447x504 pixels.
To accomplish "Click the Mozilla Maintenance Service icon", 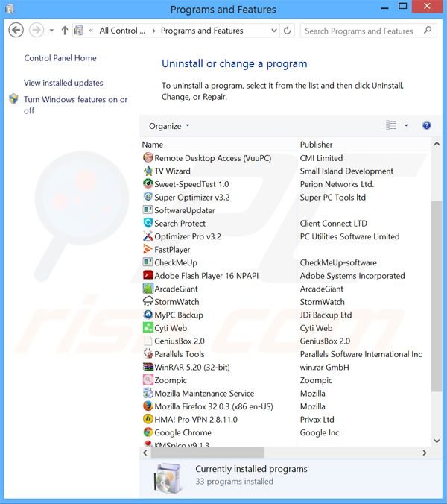I will click(148, 393).
